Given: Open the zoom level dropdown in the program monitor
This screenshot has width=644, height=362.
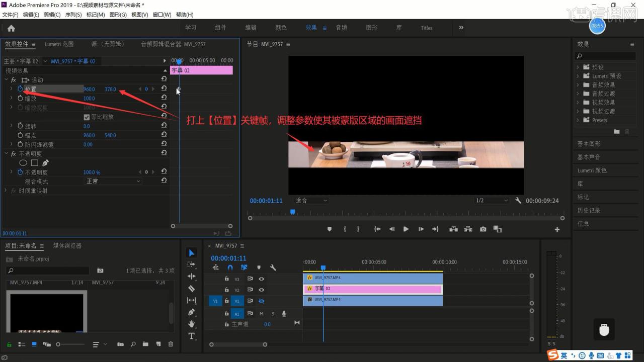Looking at the screenshot, I should [x=311, y=201].
